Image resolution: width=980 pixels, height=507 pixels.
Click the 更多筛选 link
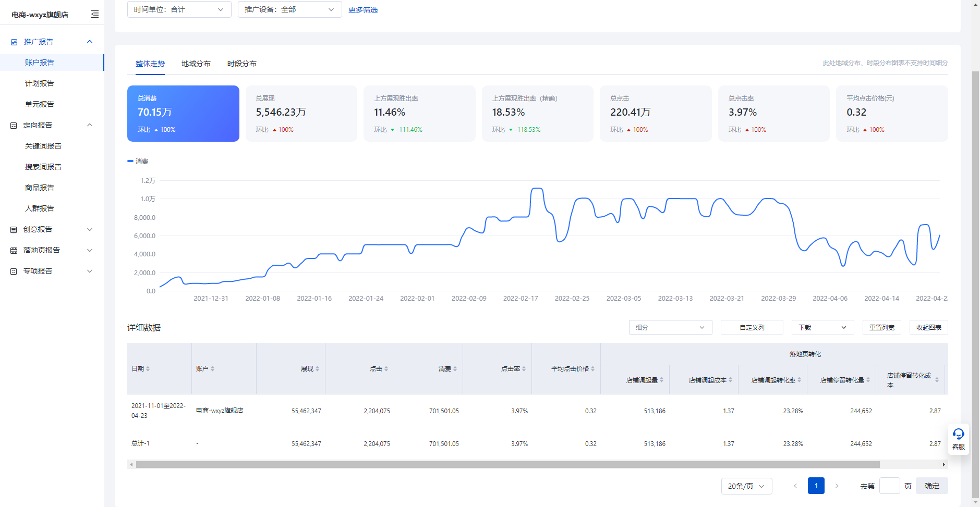tap(363, 10)
